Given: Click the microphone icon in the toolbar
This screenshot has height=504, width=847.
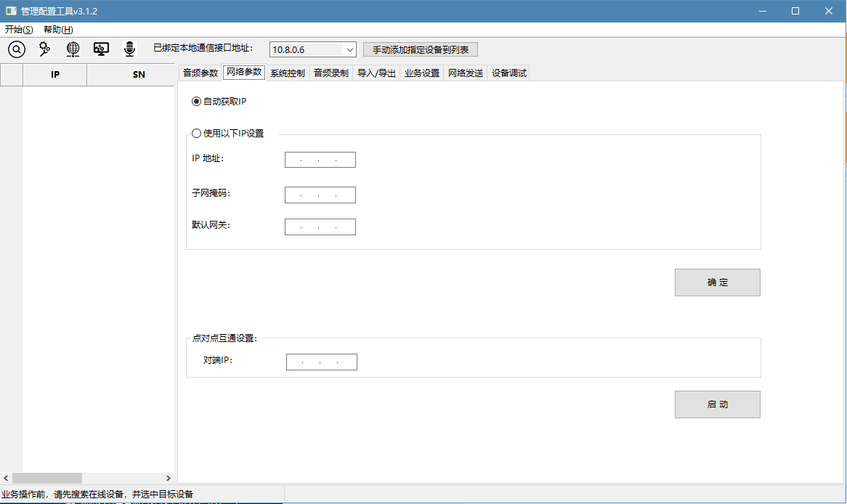Looking at the screenshot, I should 129,49.
